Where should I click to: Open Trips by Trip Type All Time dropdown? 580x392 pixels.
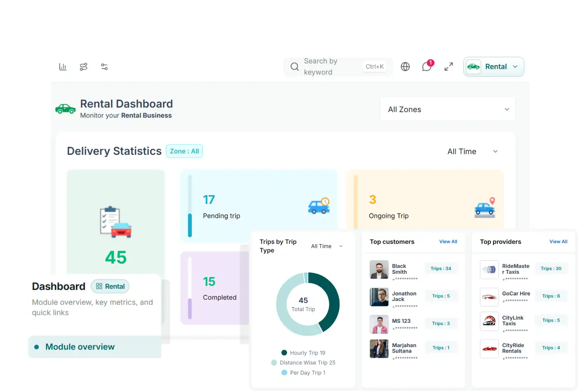point(327,246)
